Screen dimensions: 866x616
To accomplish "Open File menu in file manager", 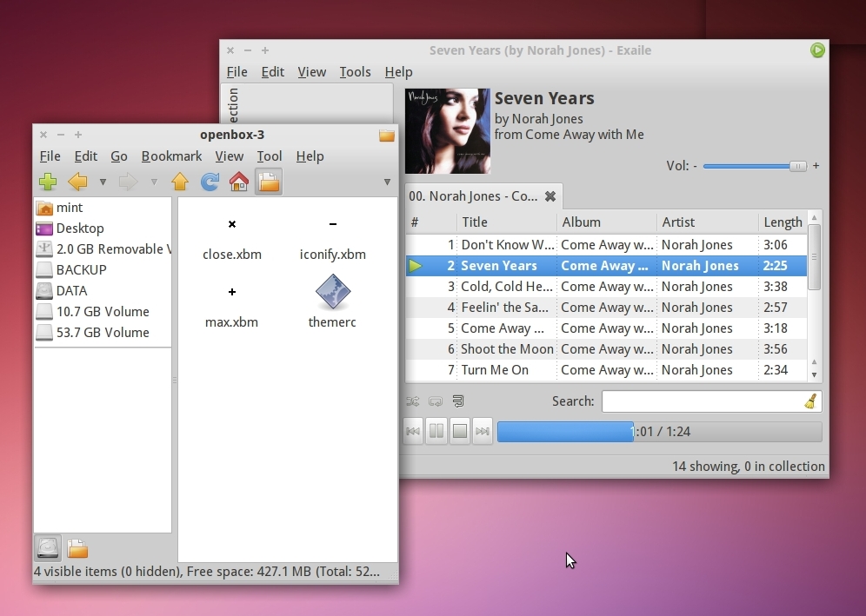I will (50, 156).
